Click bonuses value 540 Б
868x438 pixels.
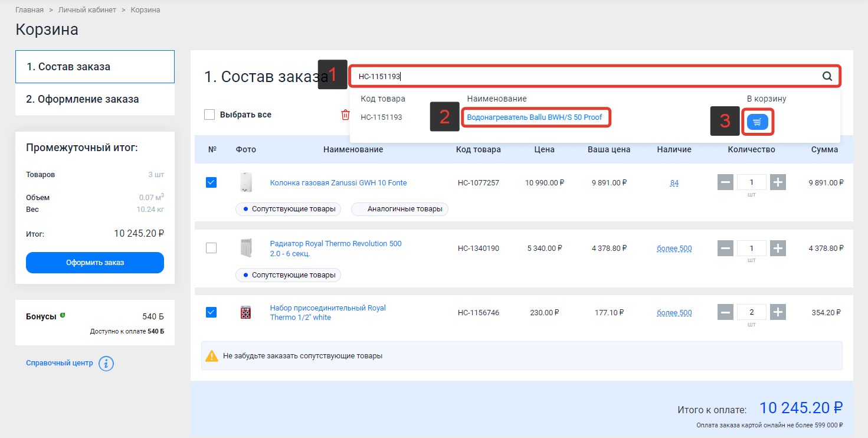[x=153, y=316]
